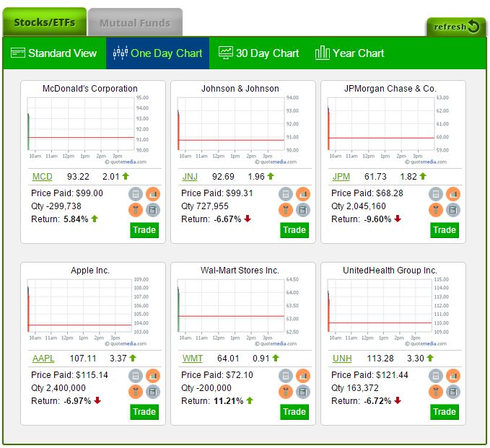Click the 107.11 price for AAPL
Image resolution: width=490 pixels, height=448 pixels.
pos(83,359)
